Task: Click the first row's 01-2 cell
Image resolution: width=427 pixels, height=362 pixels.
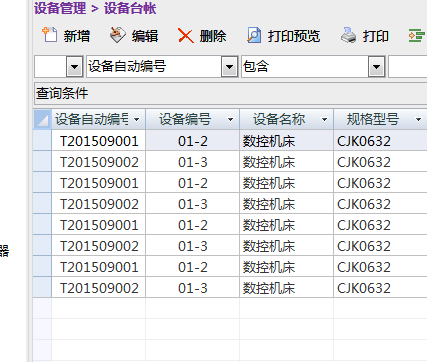Action: click(x=193, y=141)
